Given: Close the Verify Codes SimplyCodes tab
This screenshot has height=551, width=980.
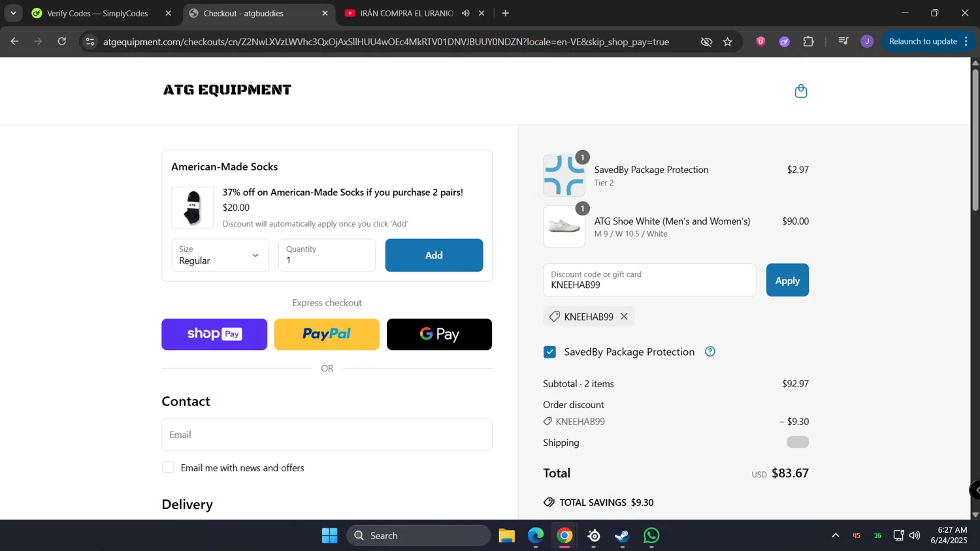Looking at the screenshot, I should point(169,13).
